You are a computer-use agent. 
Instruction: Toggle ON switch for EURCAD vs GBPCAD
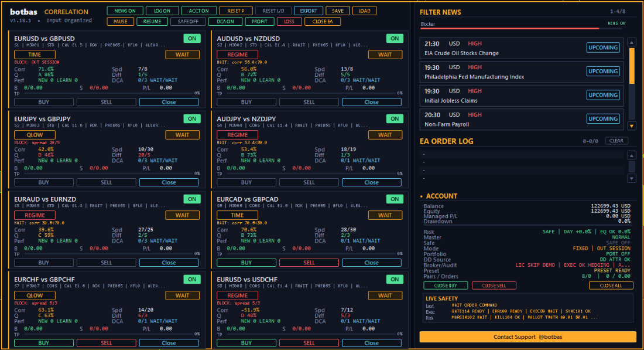pyautogui.click(x=395, y=199)
